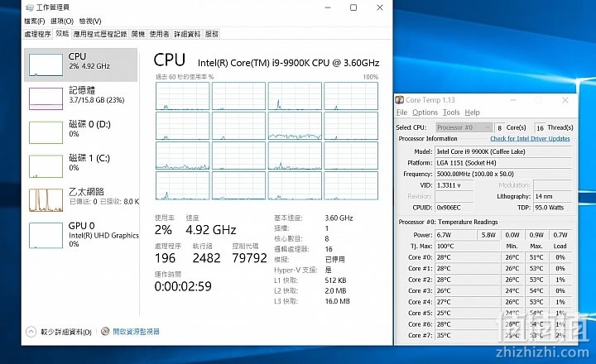
Task: Open the Tools menu in Core Temp
Action: [451, 113]
